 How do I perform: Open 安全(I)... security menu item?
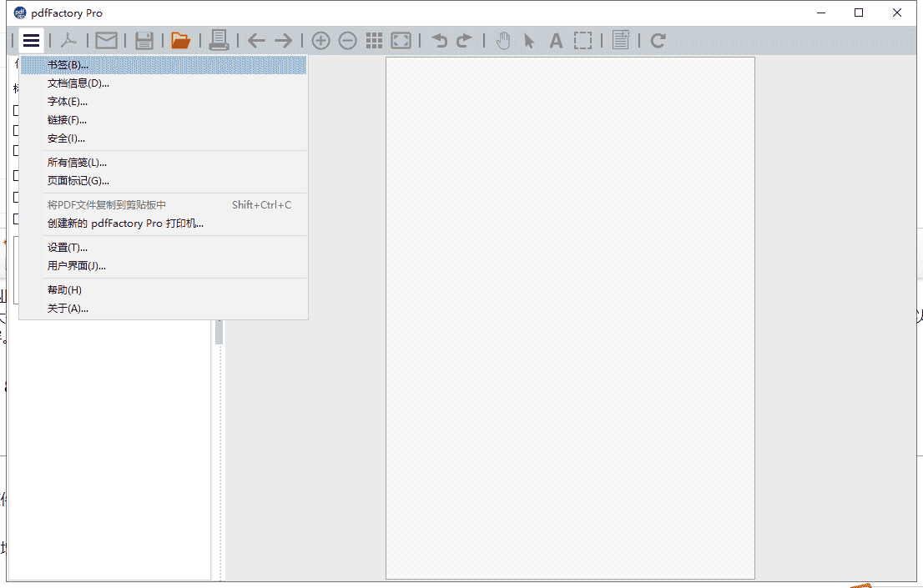click(x=66, y=138)
